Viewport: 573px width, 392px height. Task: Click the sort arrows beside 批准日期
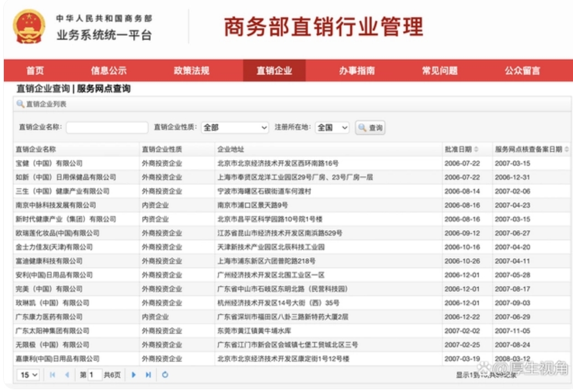[x=476, y=150]
